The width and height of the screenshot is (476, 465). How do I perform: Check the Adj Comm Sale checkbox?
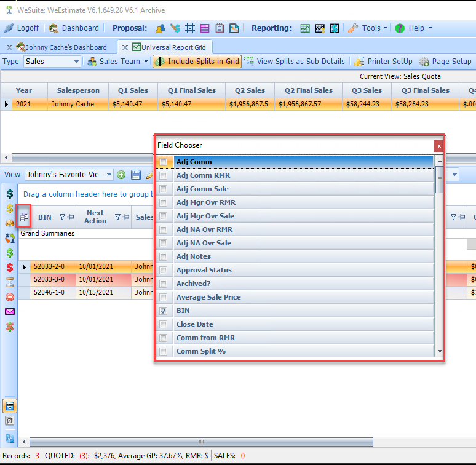164,189
